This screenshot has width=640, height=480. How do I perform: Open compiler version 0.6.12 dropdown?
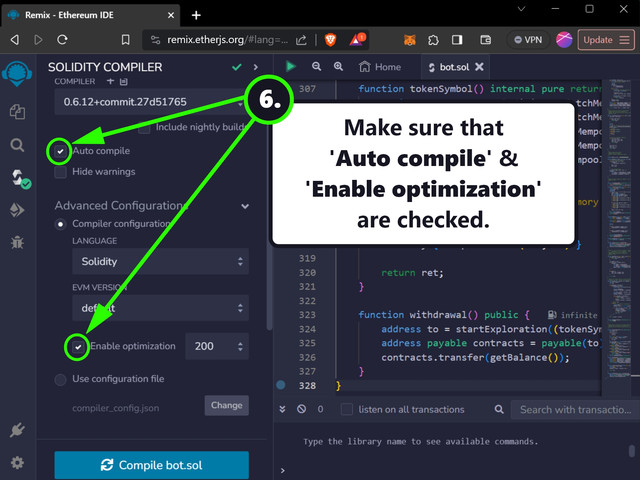pos(150,99)
